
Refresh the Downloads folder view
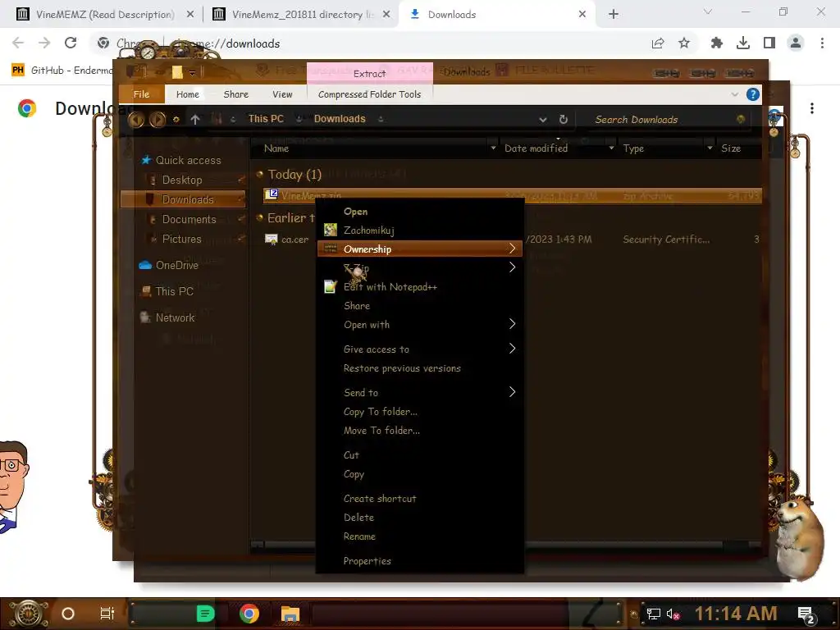pos(564,120)
